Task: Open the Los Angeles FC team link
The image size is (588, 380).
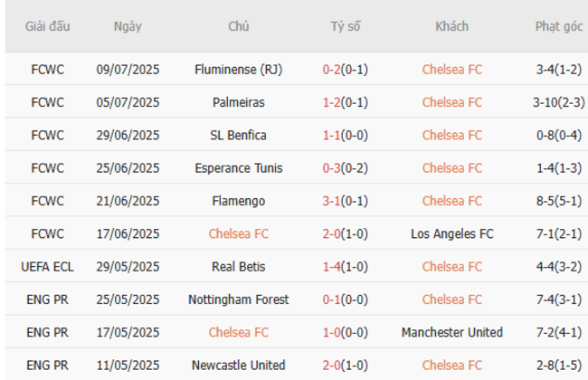Action: 451,233
